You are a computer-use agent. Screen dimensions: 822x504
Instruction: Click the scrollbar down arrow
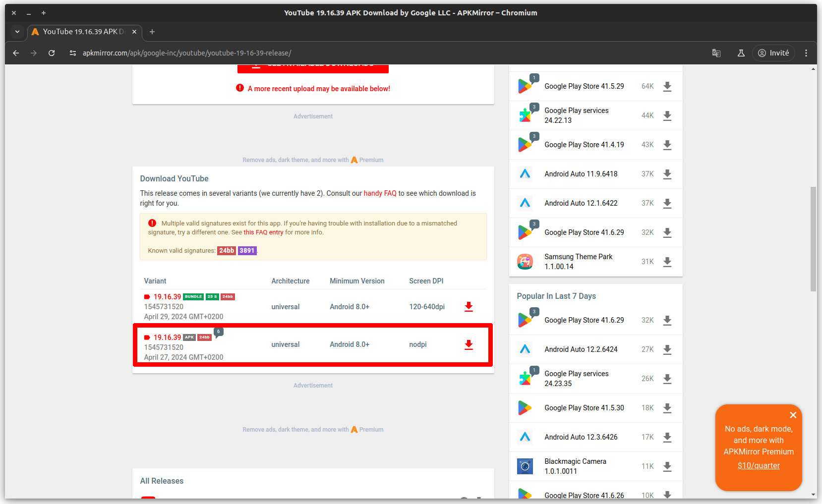coord(813,495)
